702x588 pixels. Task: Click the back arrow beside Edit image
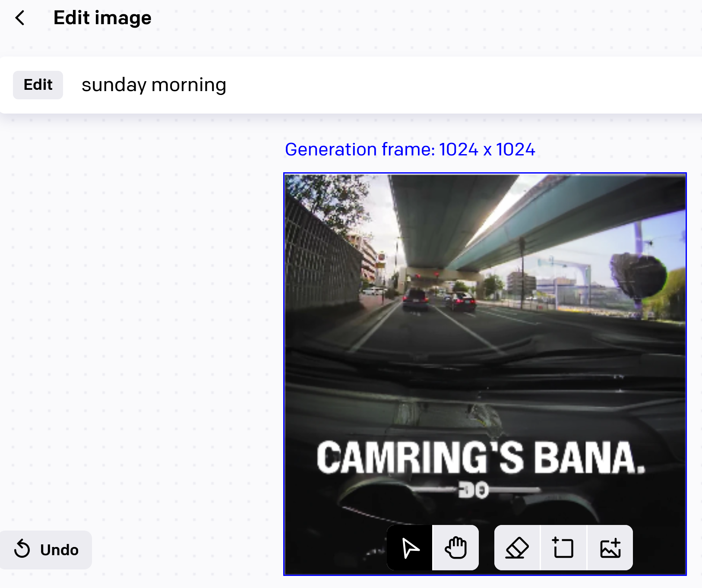(20, 18)
